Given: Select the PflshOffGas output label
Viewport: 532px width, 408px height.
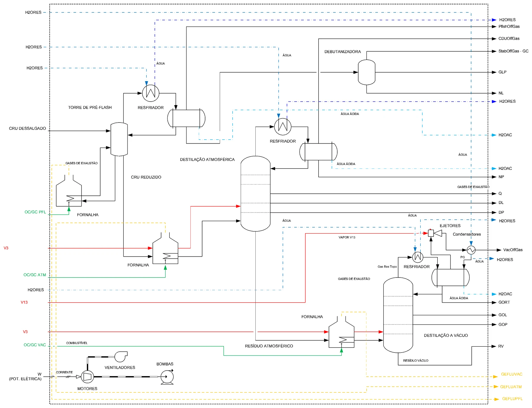Looking at the screenshot, I should 509,27.
